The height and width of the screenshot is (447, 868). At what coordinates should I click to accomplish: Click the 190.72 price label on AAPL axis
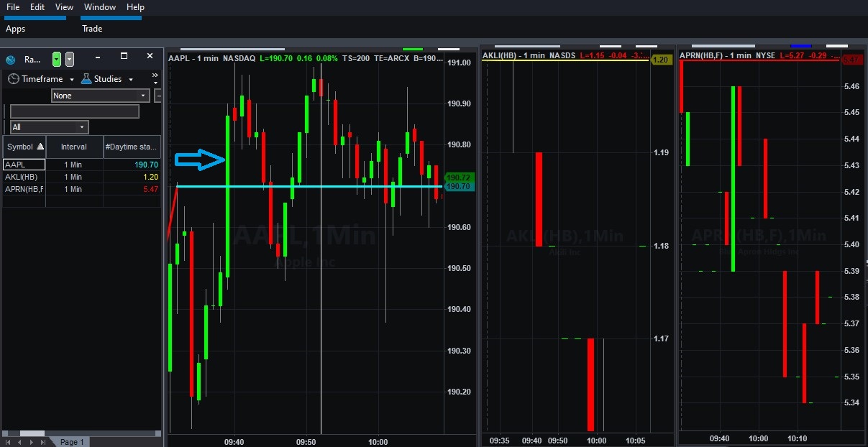(x=458, y=177)
